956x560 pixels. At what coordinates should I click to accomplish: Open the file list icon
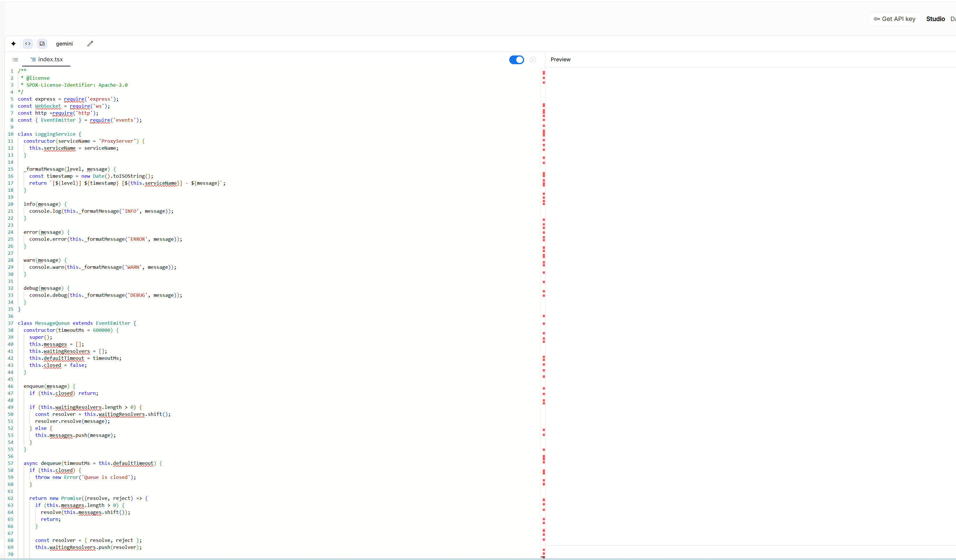pos(15,60)
